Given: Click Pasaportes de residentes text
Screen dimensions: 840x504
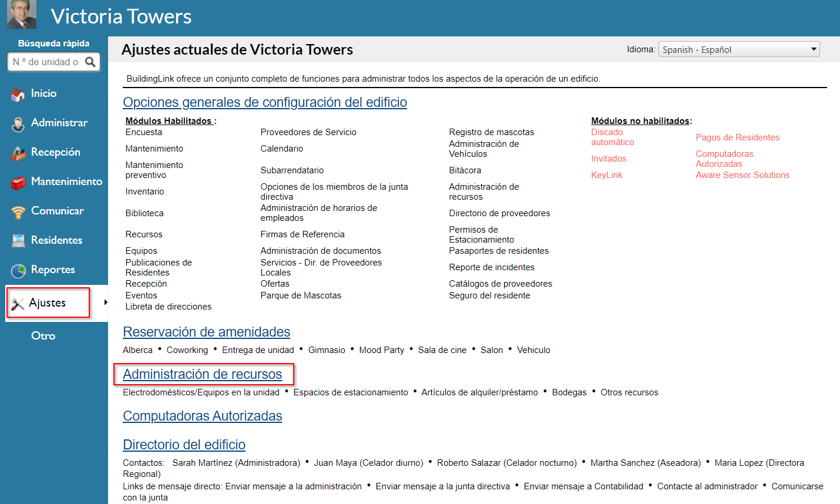Looking at the screenshot, I should click(499, 251).
